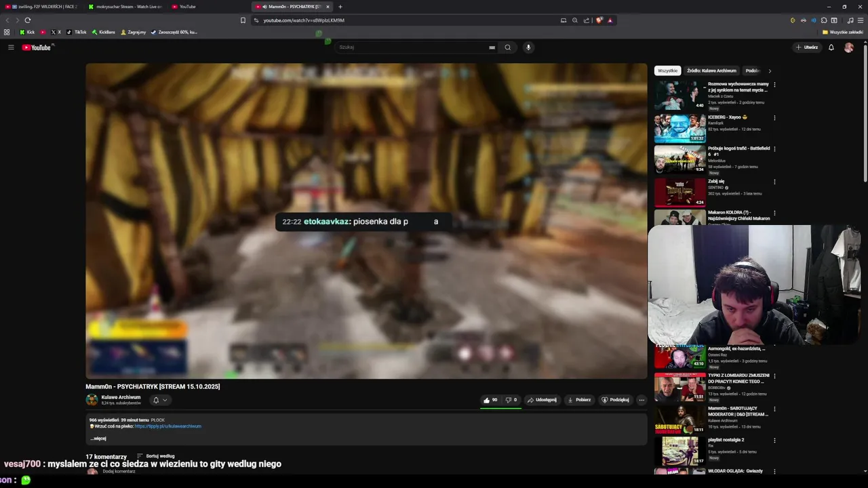Viewport: 868px width, 488px height.
Task: Dislike the video with the thumbs down button
Action: 511,400
